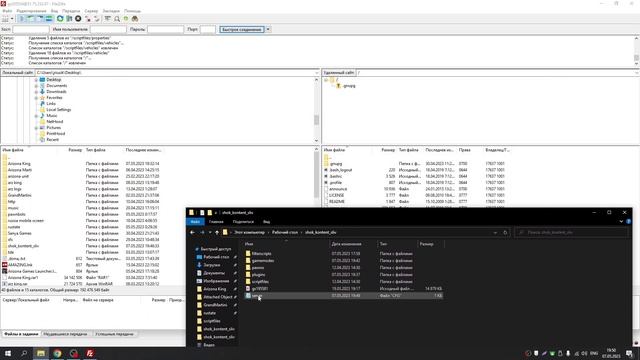Disconnect from server icon
The image size is (640, 360).
(88, 19)
